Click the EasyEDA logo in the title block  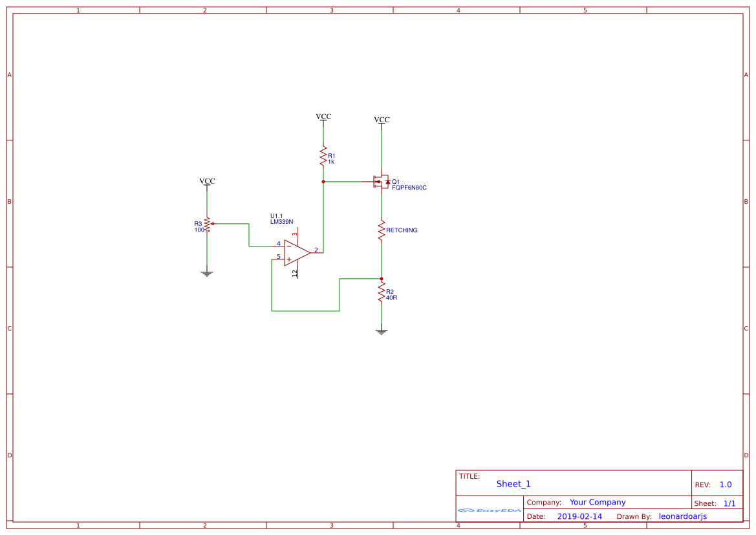(488, 510)
